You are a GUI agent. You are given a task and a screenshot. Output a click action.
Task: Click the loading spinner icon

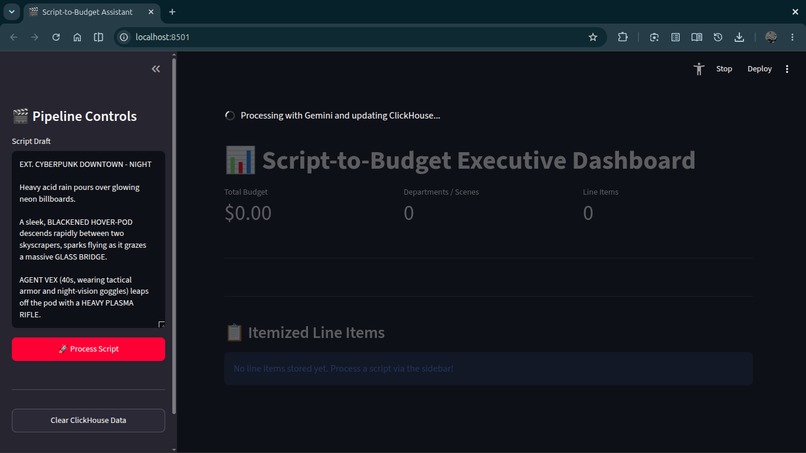coord(230,116)
